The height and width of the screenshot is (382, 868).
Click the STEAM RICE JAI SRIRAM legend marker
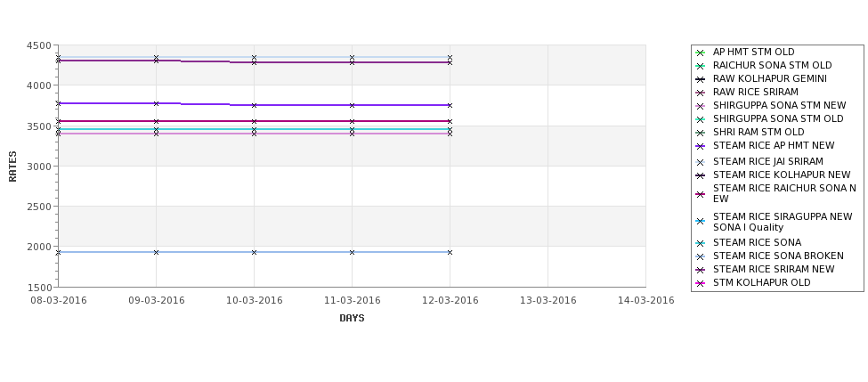pyautogui.click(x=700, y=162)
